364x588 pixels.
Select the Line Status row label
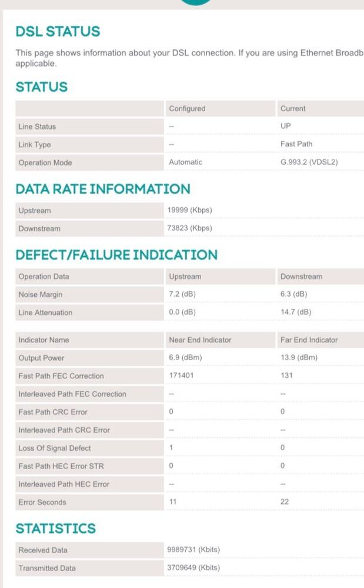click(x=37, y=127)
